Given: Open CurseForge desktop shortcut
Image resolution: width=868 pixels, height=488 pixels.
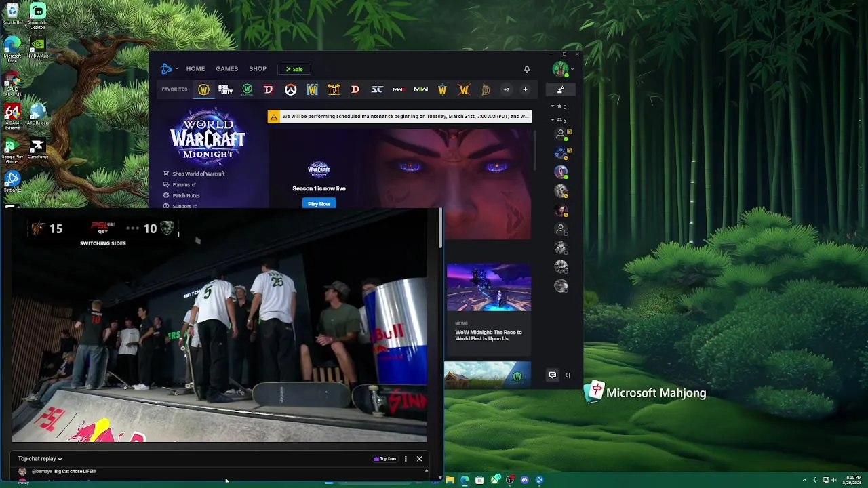Looking at the screenshot, I should 38,150.
